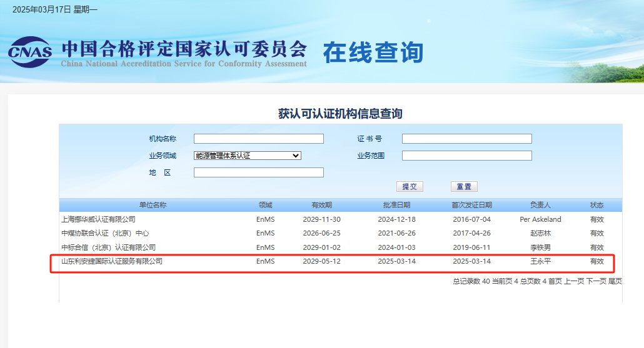Click responsible person 王永平
Image resolution: width=644 pixels, height=348 pixels.
tap(540, 261)
